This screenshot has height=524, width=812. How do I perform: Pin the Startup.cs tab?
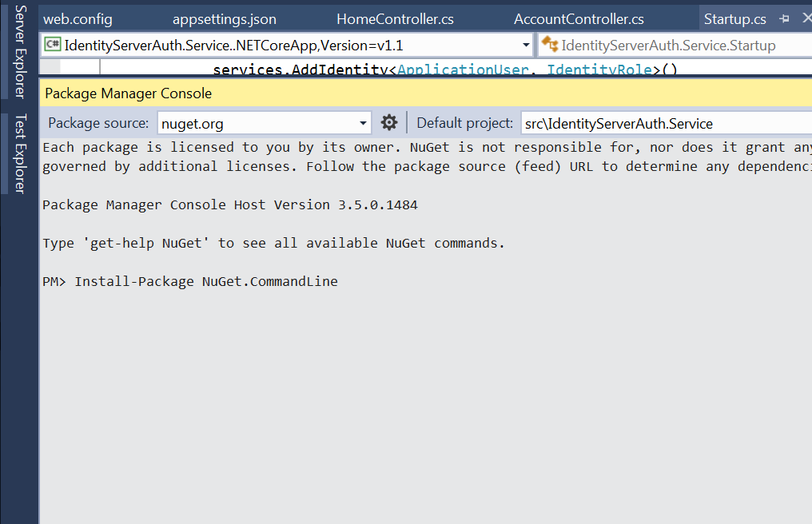pyautogui.click(x=784, y=18)
